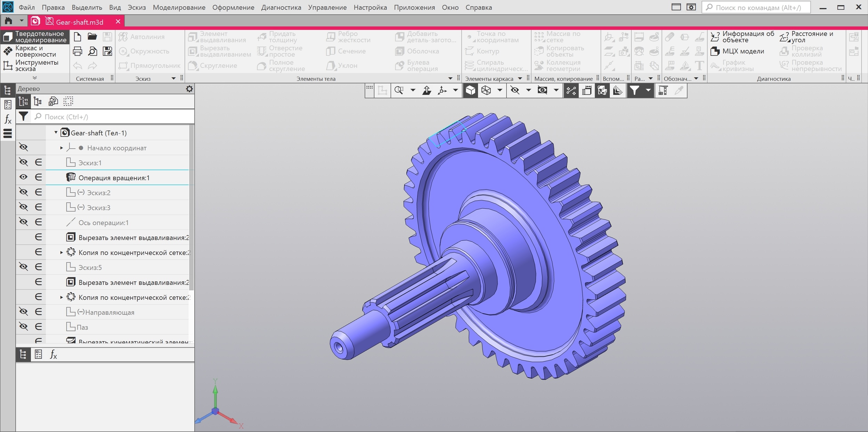Expand Копия по концентрической сетке:2

click(x=61, y=297)
